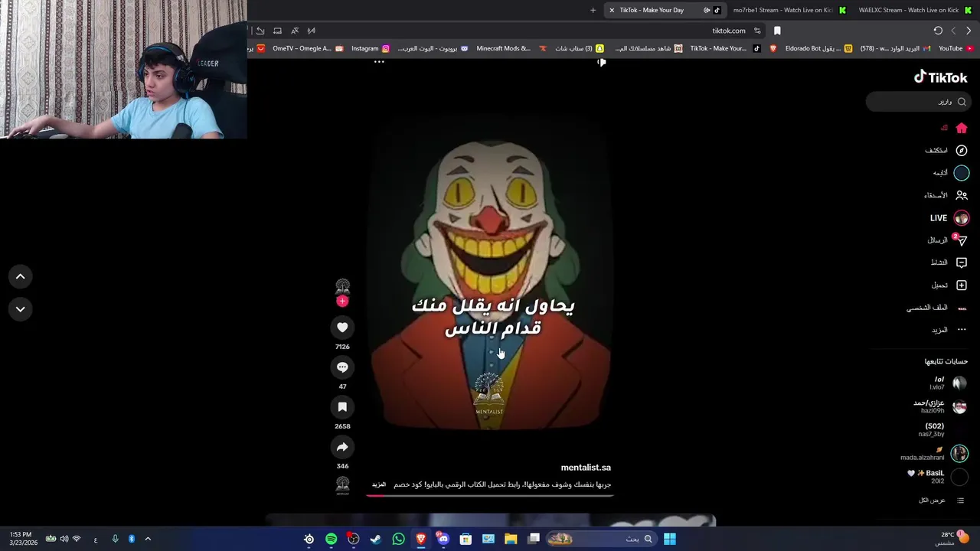Image resolution: width=980 pixels, height=551 pixels.
Task: Open LIVE section in sidebar
Action: click(949, 218)
